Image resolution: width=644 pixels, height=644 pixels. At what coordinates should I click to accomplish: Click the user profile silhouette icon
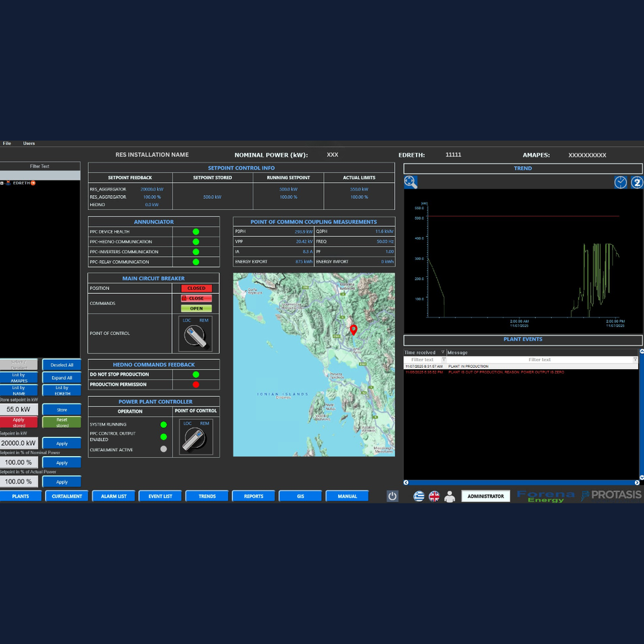click(x=450, y=496)
